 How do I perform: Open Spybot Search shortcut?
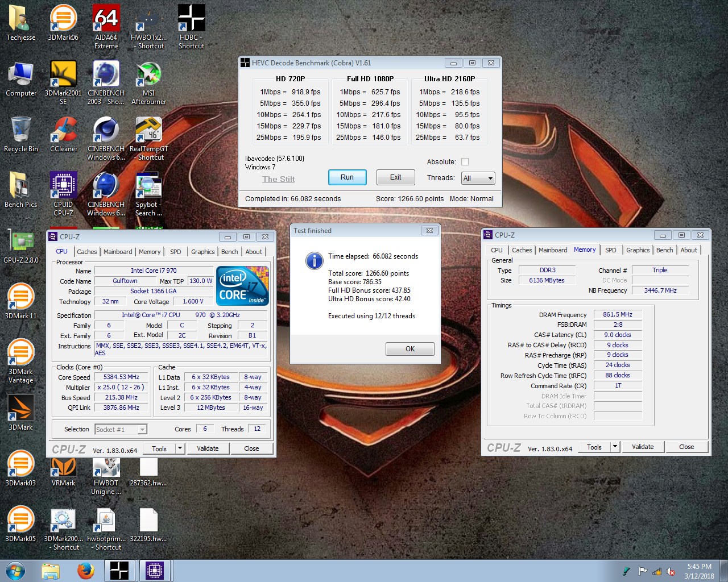pyautogui.click(x=148, y=194)
